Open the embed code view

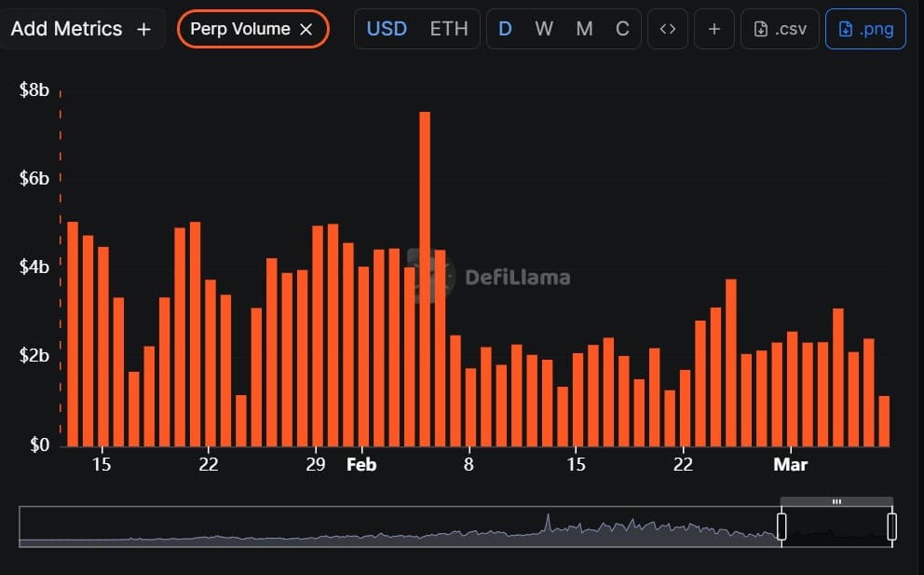668,29
